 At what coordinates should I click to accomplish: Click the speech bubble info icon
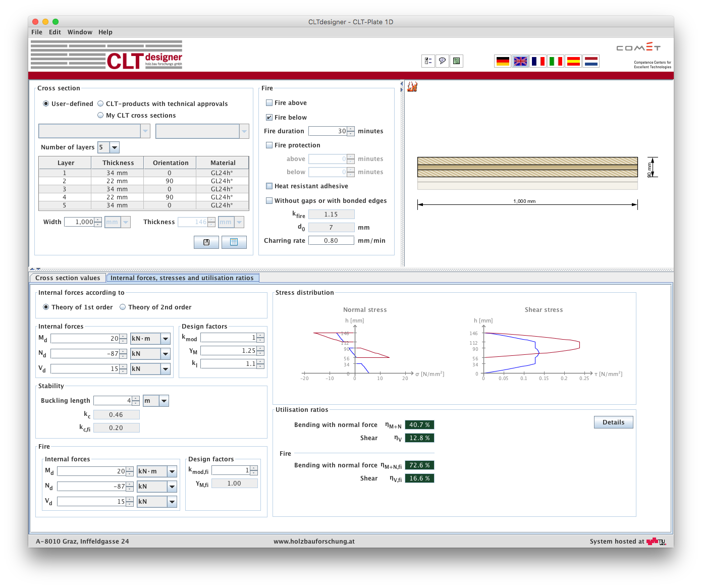(442, 61)
